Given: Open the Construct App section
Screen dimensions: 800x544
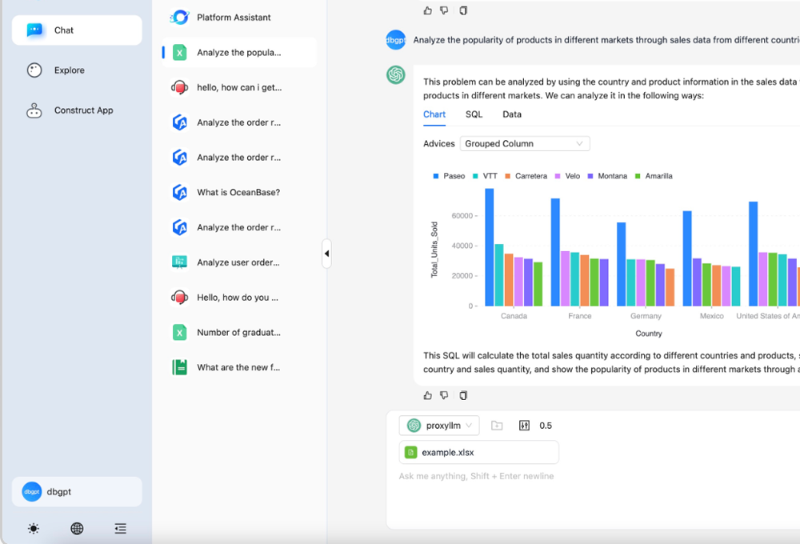Looking at the screenshot, I should point(83,110).
